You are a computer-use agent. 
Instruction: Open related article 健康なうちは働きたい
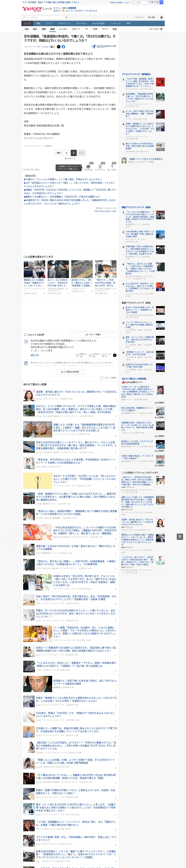[x=62, y=197]
